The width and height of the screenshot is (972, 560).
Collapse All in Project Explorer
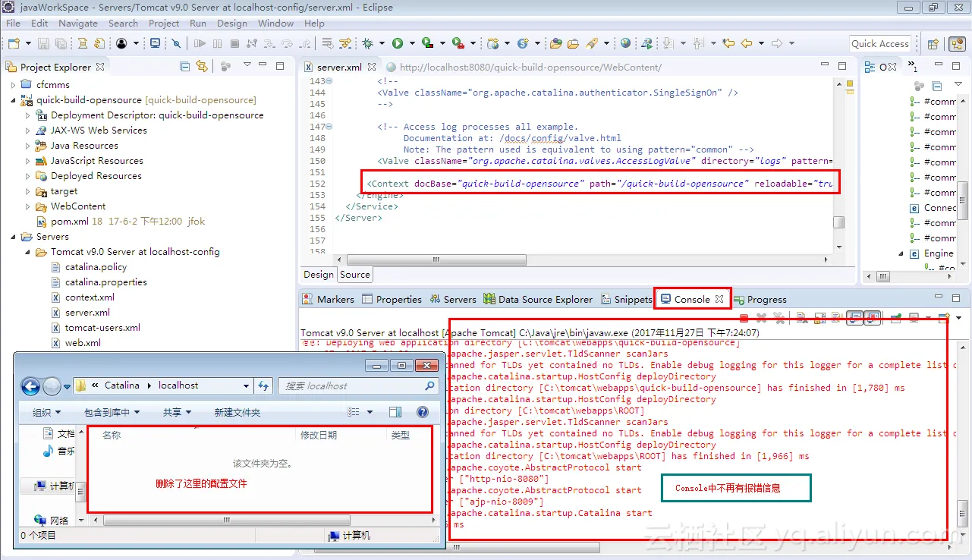point(185,67)
